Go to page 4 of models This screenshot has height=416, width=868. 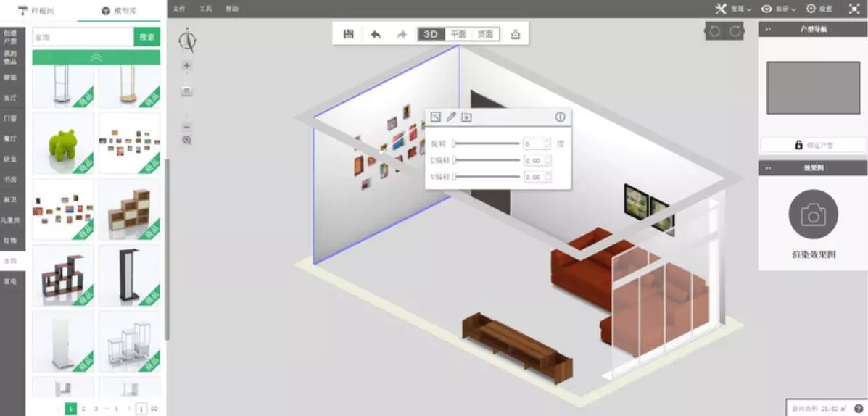tap(116, 409)
